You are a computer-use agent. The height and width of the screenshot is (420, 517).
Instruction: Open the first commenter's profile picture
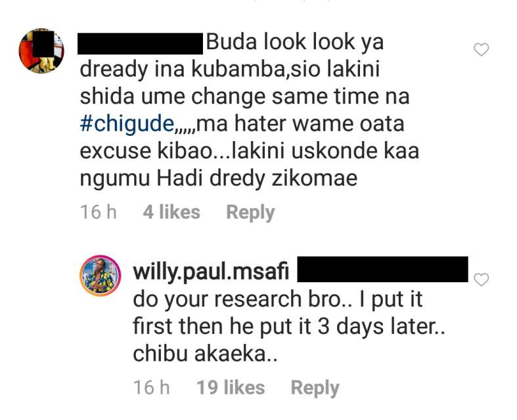coord(41,51)
